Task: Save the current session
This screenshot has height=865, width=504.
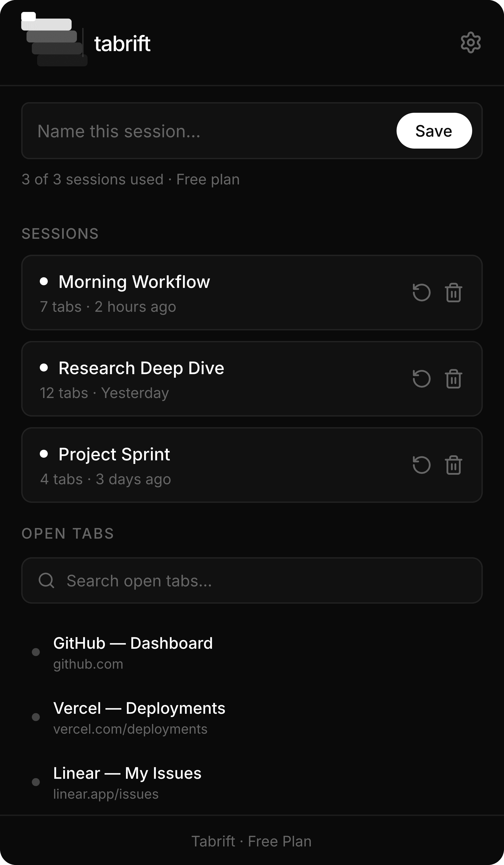Action: click(x=434, y=131)
